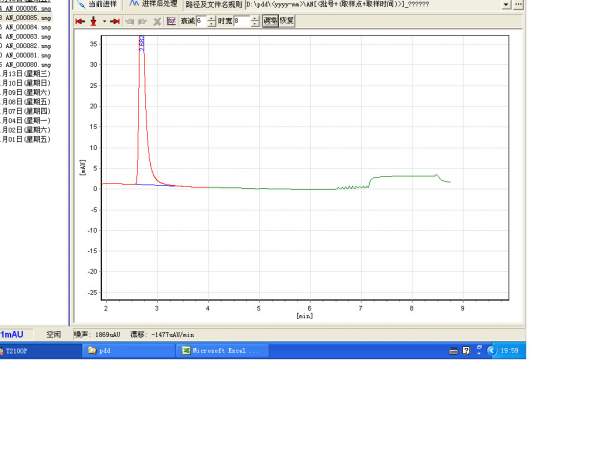
Task: Click the 1869uAU noise reading in status bar
Action: click(108, 335)
